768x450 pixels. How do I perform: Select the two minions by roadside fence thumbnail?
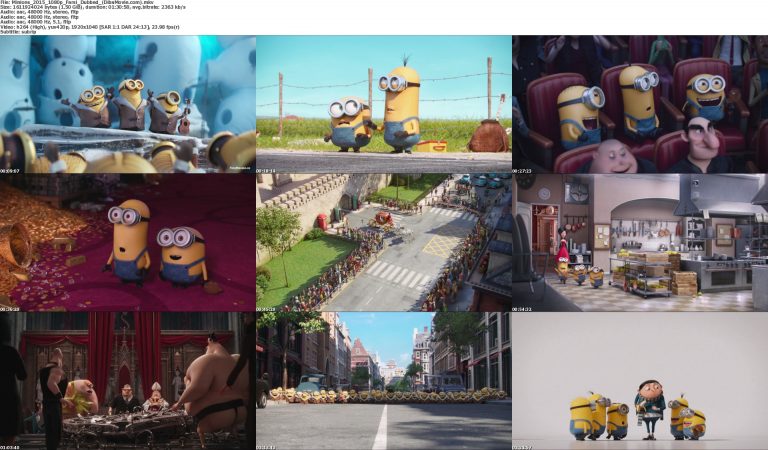(x=384, y=104)
